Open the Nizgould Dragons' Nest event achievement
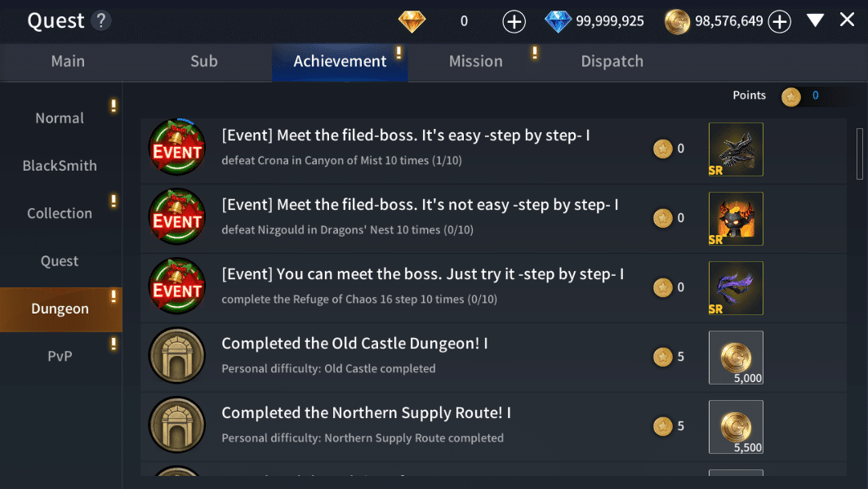This screenshot has height=489, width=868. (493, 219)
